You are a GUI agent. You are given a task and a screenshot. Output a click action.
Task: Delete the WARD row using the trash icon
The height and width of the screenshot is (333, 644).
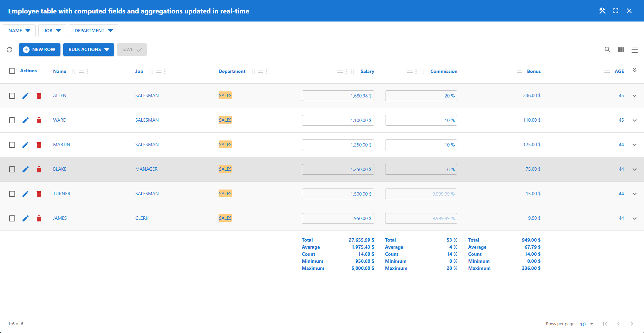(x=39, y=120)
